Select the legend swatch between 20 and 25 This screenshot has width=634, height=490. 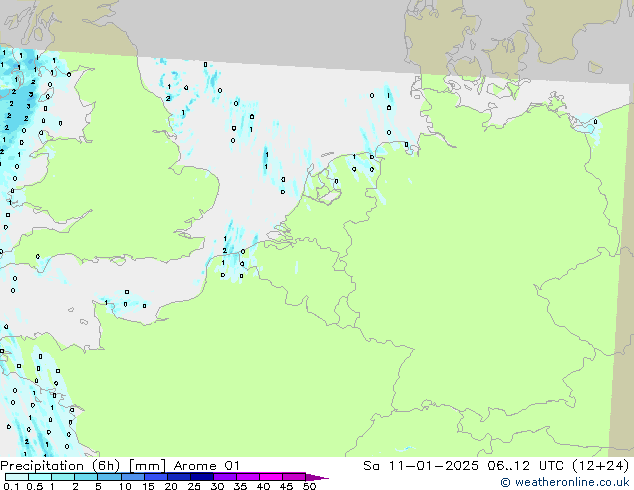point(179,477)
